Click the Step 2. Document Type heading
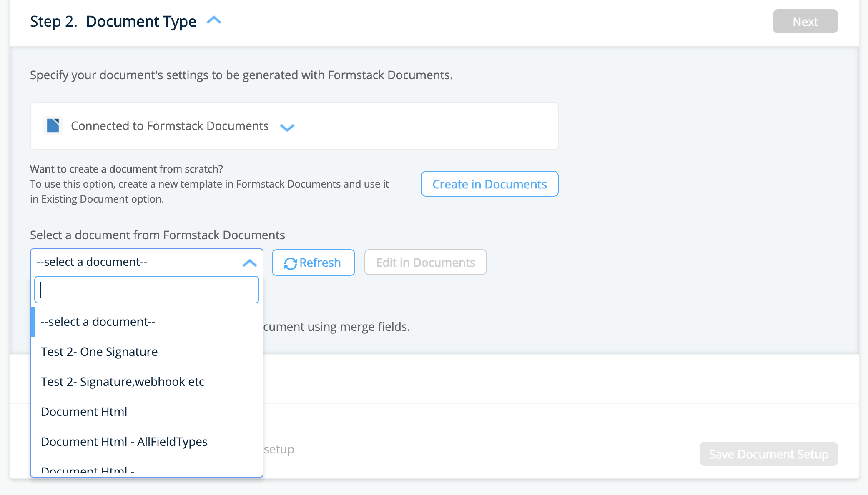The height and width of the screenshot is (495, 868). (x=113, y=21)
